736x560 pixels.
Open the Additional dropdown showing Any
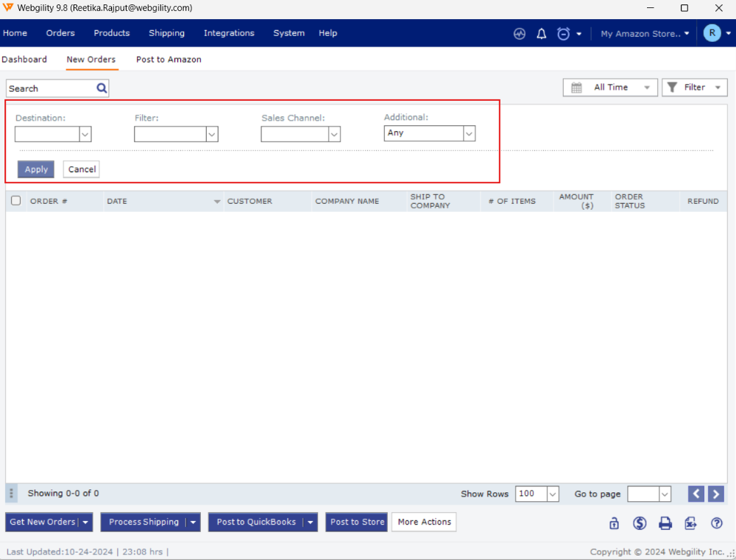pyautogui.click(x=430, y=133)
